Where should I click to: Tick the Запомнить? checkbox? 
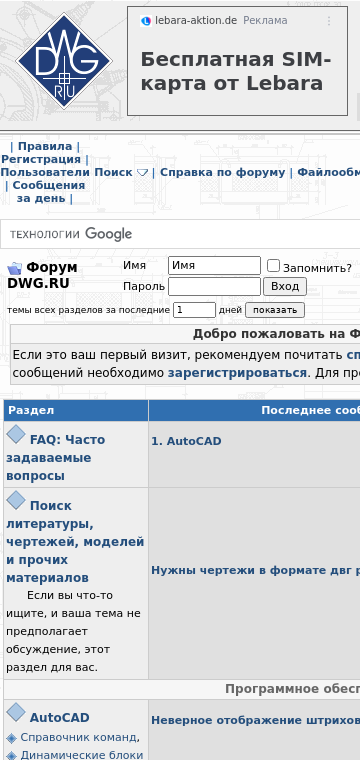click(x=274, y=266)
